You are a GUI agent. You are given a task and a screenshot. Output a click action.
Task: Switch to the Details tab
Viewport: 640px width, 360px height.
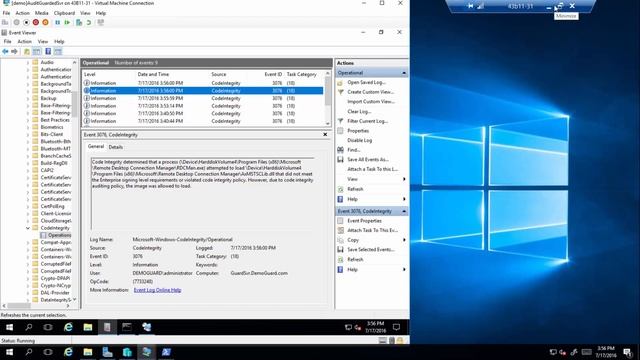[116, 147]
